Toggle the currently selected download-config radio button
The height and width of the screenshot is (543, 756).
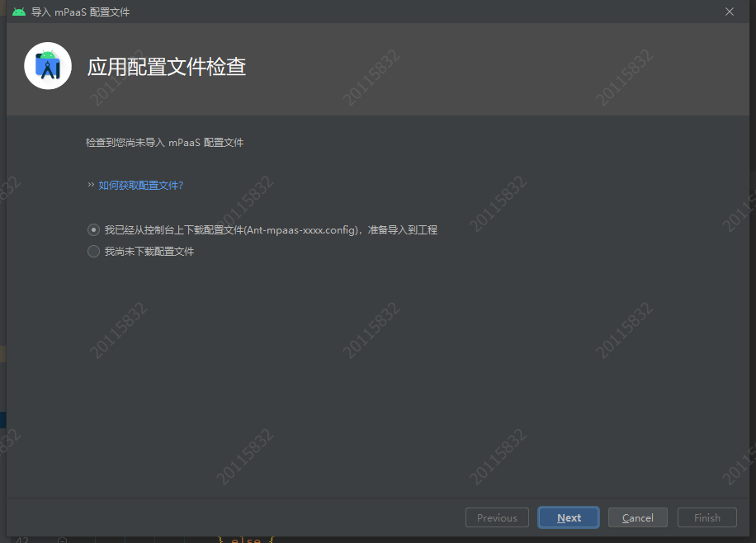(x=93, y=229)
